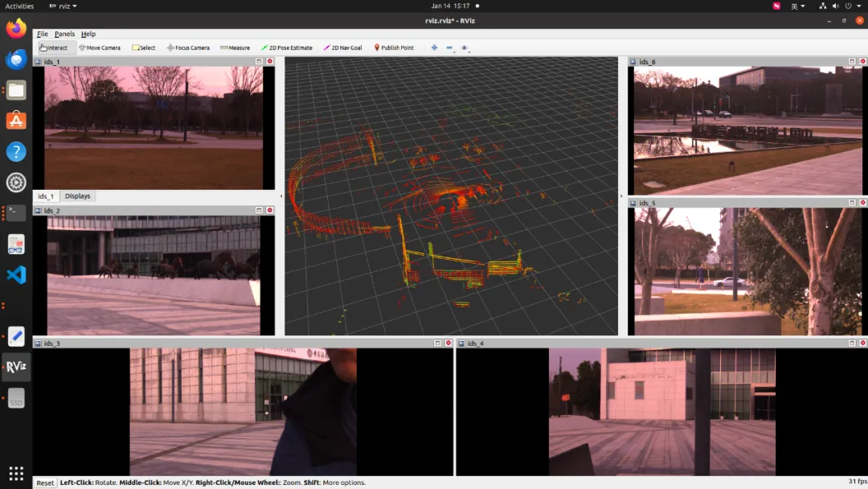Close the ids_3 camera panel
Screen dimensions: 868x489
tap(448, 343)
